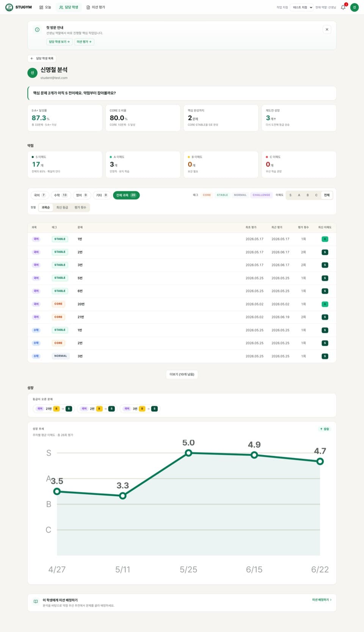Filter by 국어 subject chip
This screenshot has height=632, width=364.
pyautogui.click(x=40, y=195)
